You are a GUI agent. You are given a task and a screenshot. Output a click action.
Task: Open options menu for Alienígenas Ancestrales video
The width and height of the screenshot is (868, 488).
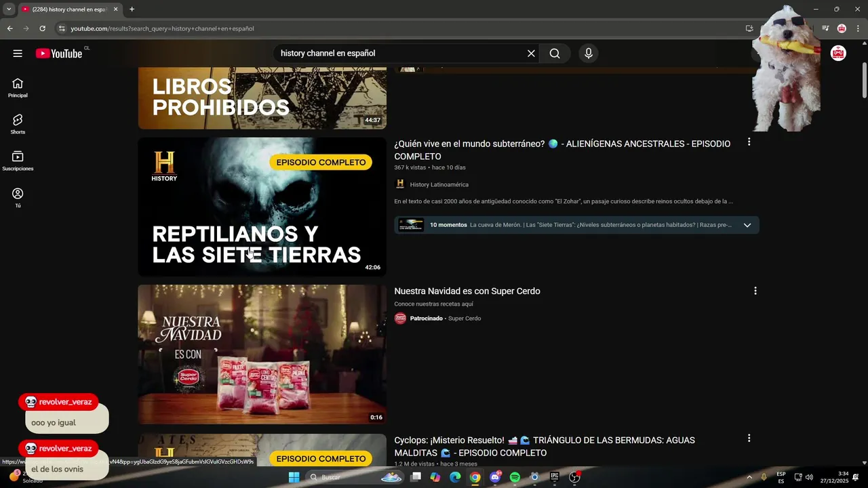(749, 142)
